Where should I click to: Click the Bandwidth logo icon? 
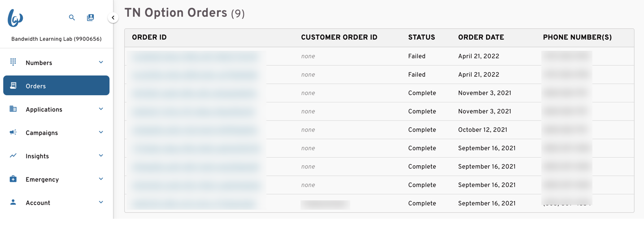point(15,18)
